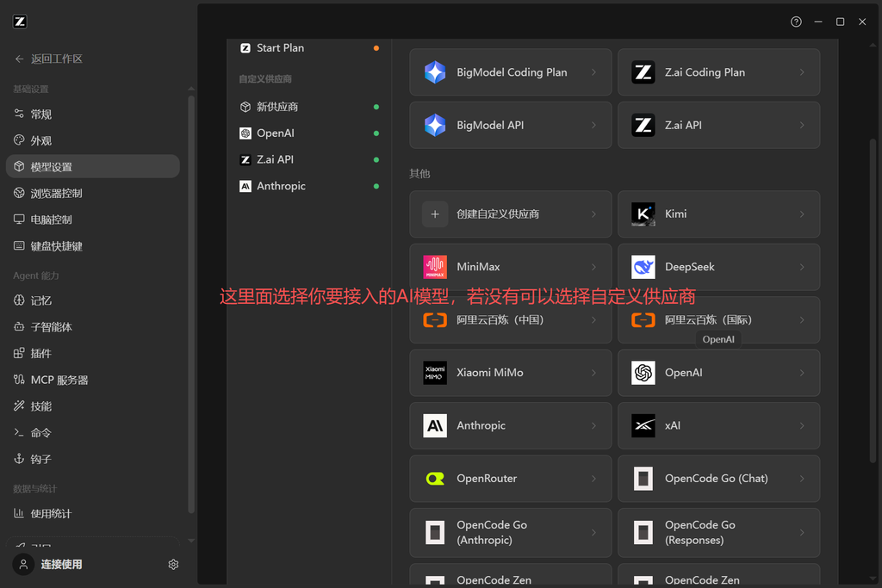Click the xAI logo icon
This screenshot has height=588, width=882.
643,425
